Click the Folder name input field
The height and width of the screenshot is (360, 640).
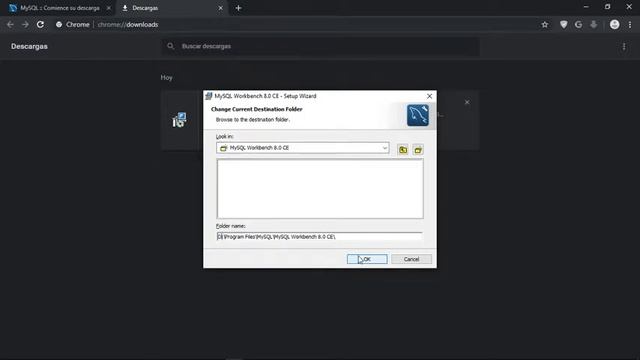320,237
